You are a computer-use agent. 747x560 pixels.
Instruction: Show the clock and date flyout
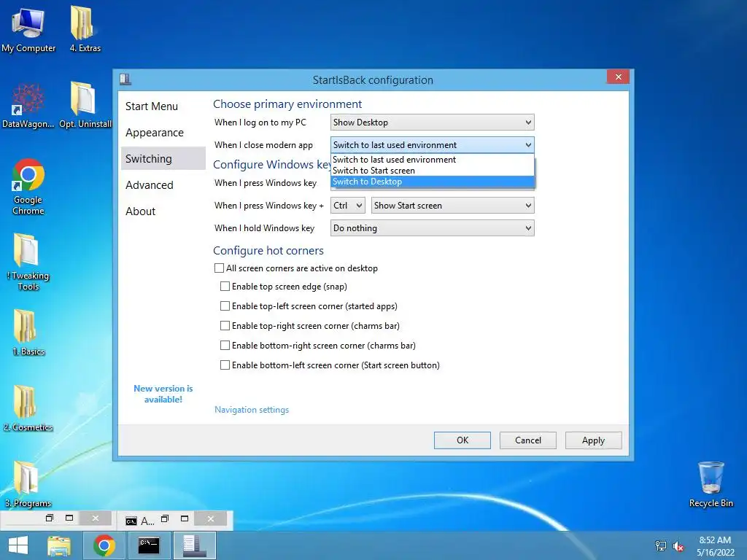pos(715,546)
